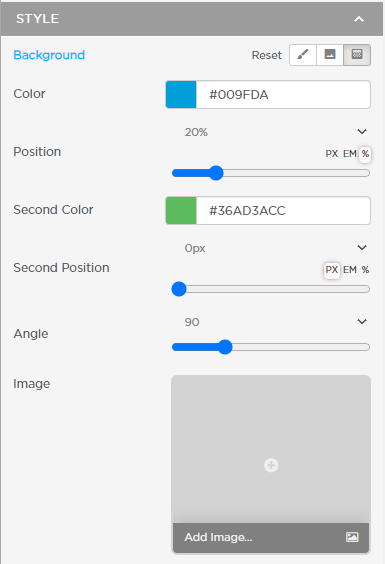Collapse the STYLE panel chevron

359,19
